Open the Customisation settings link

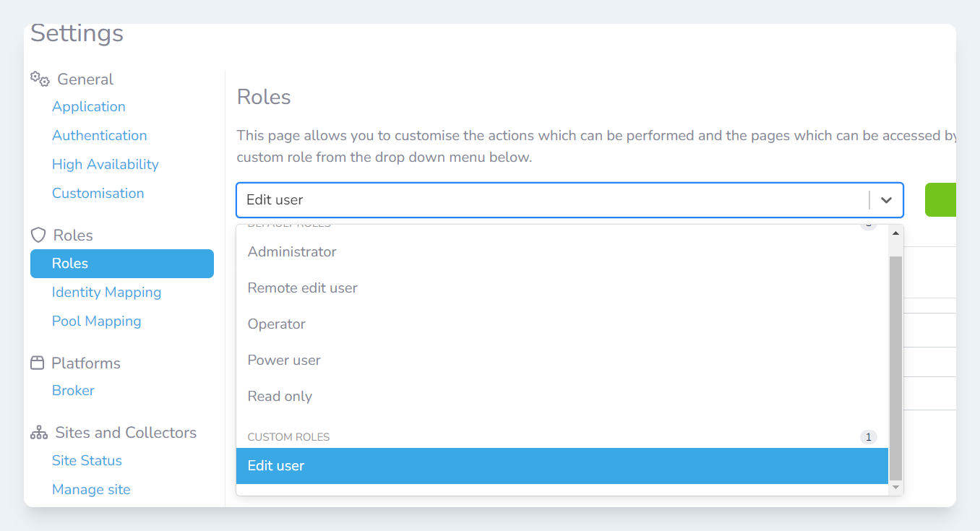coord(98,194)
